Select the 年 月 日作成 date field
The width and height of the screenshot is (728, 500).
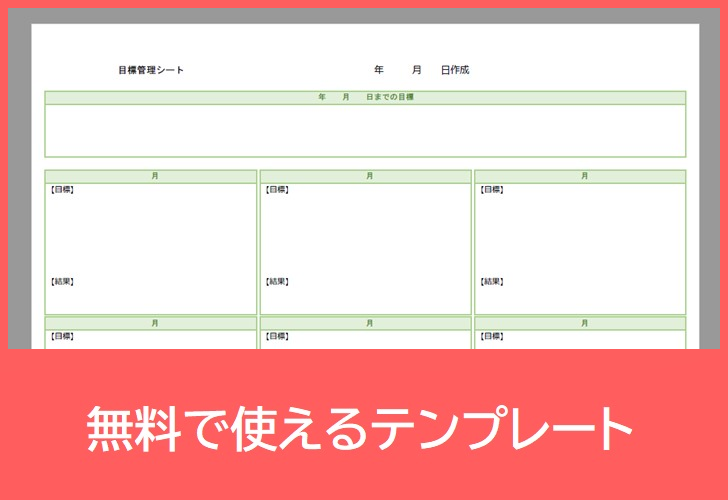click(421, 70)
